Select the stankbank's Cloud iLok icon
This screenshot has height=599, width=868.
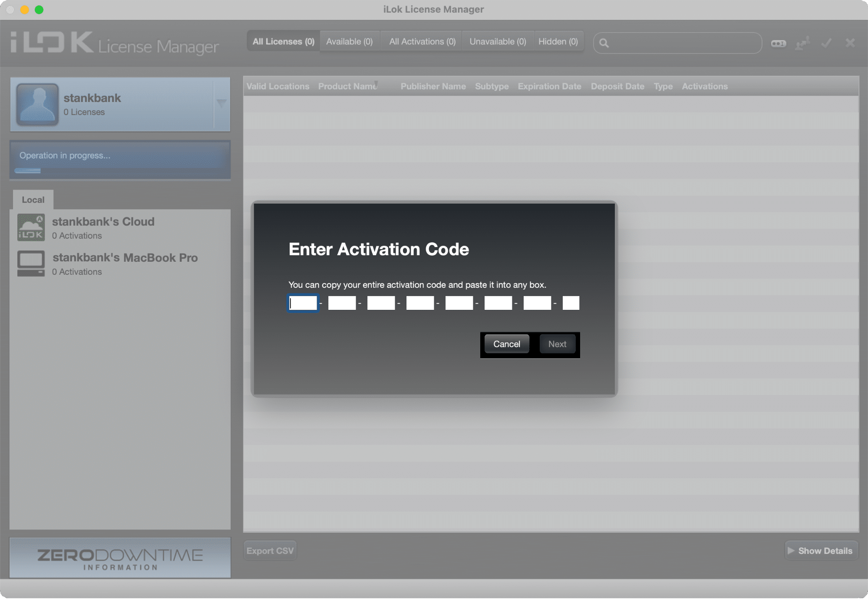pos(31,227)
